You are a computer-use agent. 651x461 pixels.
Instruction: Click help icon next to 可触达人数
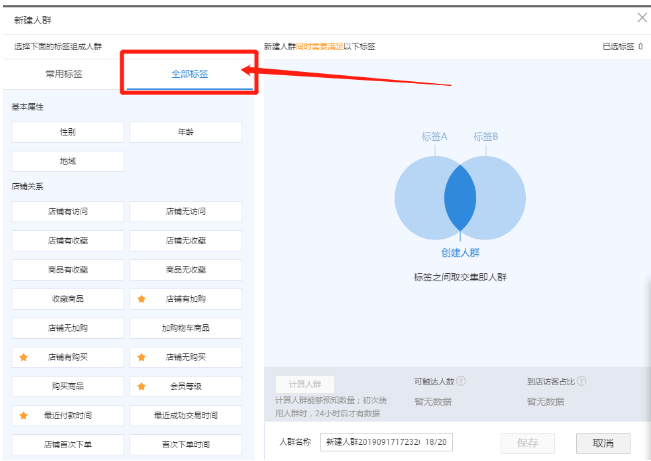461,381
